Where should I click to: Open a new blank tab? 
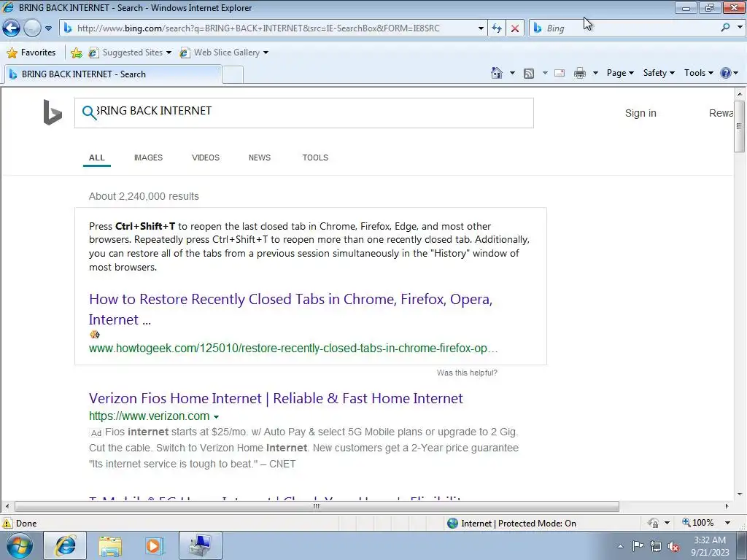233,75
